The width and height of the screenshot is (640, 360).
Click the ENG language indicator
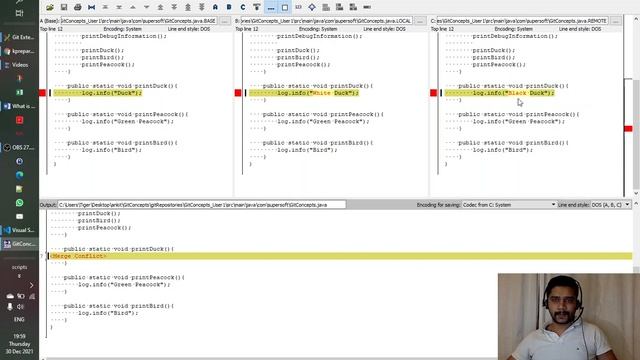(x=19, y=319)
